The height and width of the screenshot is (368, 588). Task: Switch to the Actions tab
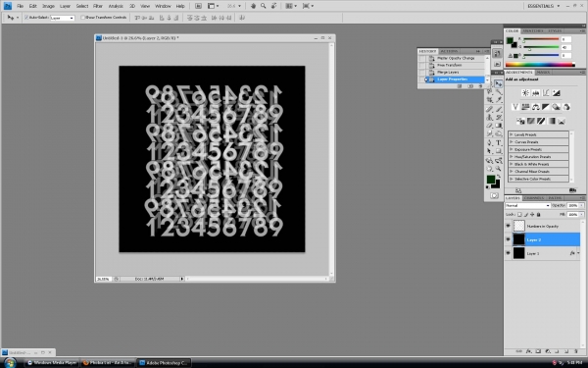(449, 51)
